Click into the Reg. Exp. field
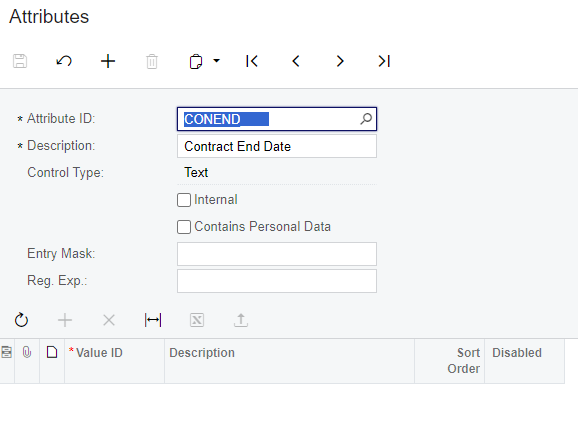The height and width of the screenshot is (446, 578). point(277,281)
